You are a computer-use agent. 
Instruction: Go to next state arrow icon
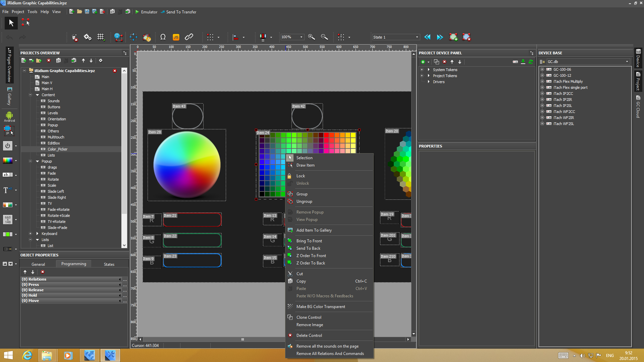440,37
